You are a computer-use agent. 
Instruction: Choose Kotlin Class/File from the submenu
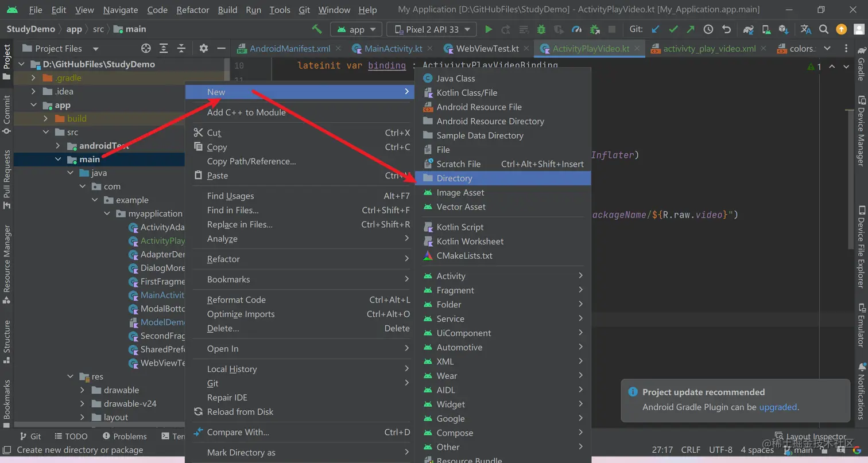click(503, 92)
